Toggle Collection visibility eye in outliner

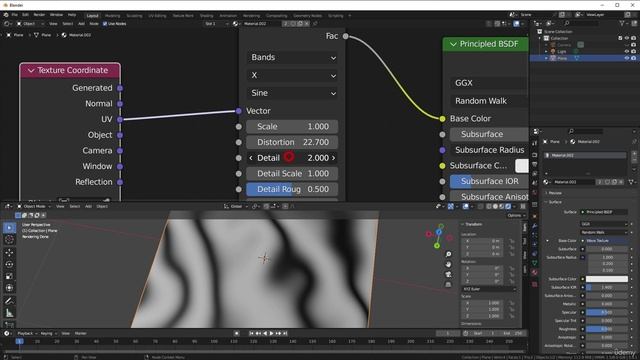[x=627, y=38]
